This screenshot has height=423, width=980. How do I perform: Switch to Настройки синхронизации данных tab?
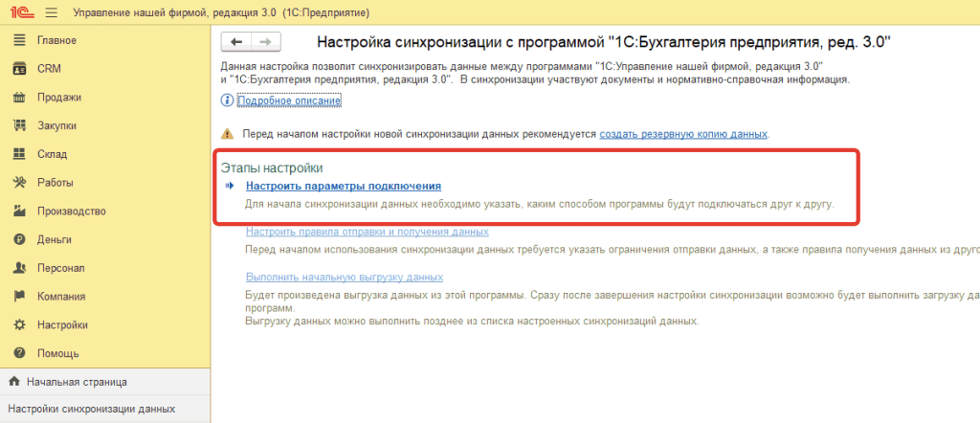point(105,410)
